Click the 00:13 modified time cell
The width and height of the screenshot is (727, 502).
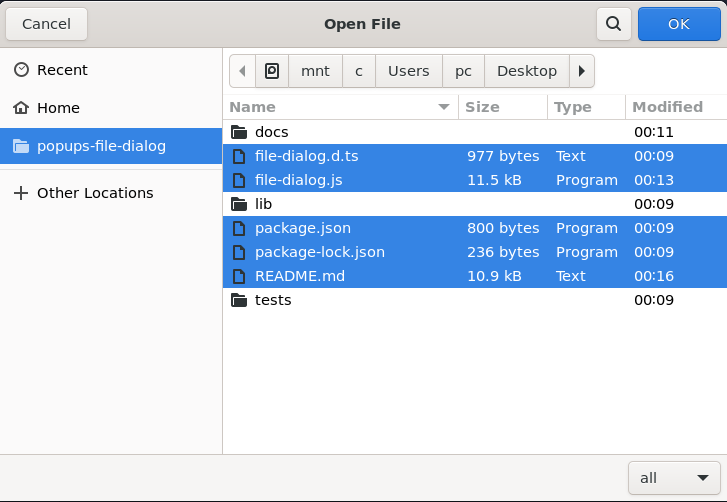[654, 180]
